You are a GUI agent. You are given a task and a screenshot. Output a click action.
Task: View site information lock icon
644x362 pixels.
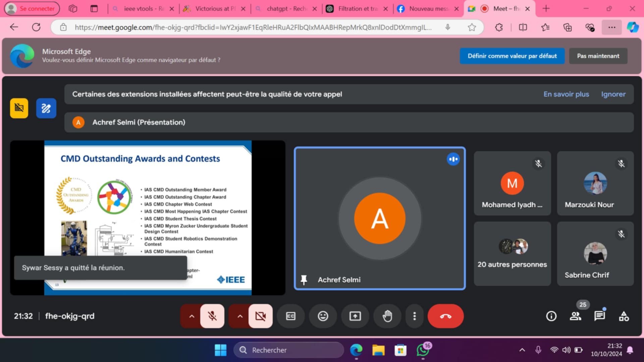tap(63, 27)
